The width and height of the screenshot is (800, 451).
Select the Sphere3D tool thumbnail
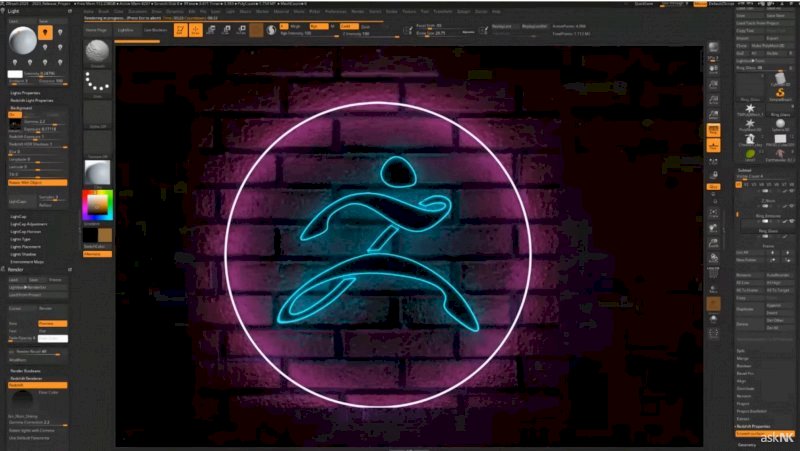point(780,124)
